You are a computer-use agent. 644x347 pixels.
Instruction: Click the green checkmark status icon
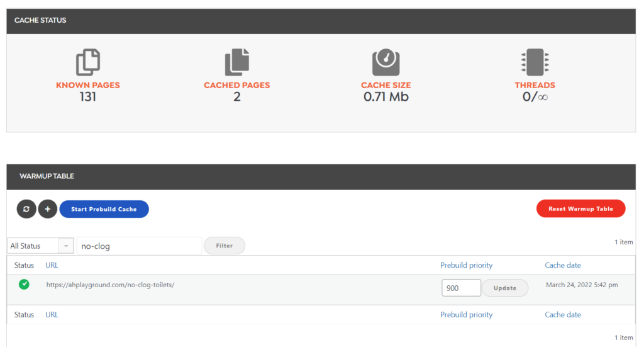(x=24, y=285)
